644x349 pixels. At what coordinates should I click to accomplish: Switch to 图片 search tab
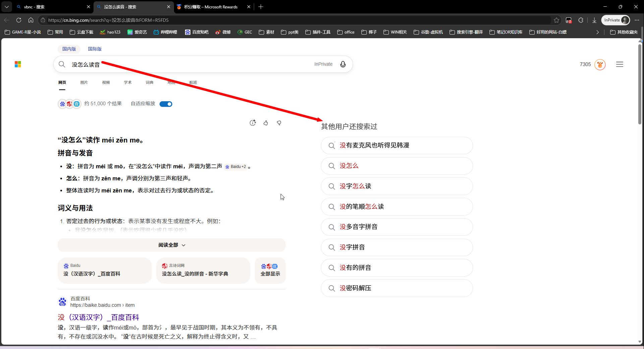(x=84, y=82)
